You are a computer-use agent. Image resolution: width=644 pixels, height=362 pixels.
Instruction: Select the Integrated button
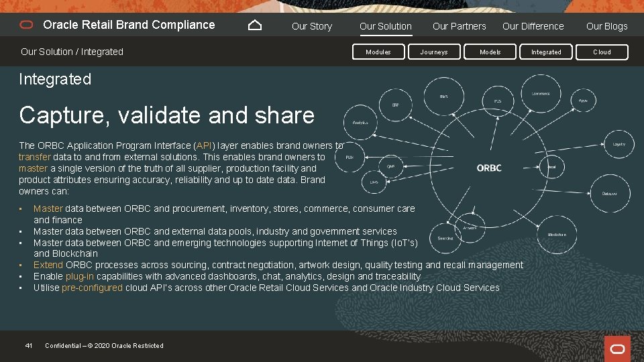tap(546, 52)
